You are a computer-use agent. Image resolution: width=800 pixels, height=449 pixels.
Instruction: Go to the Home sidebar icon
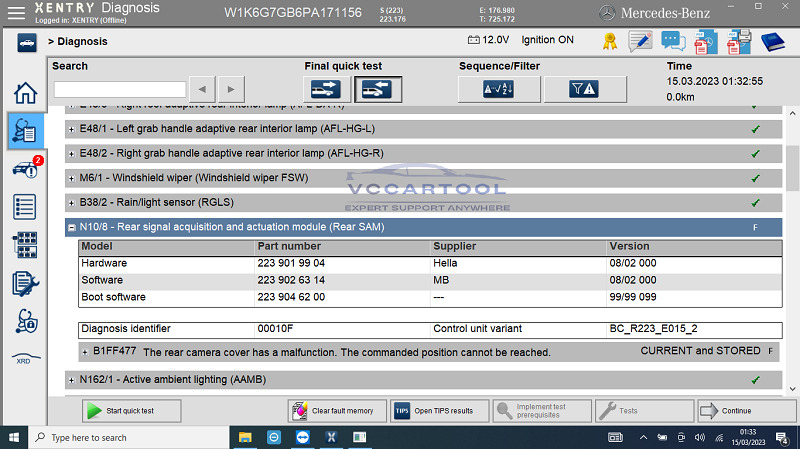[x=25, y=93]
